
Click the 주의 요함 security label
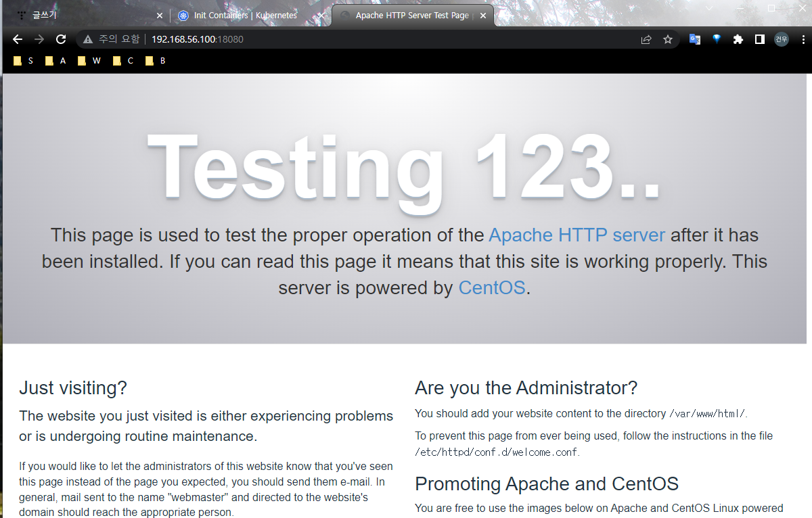point(118,39)
